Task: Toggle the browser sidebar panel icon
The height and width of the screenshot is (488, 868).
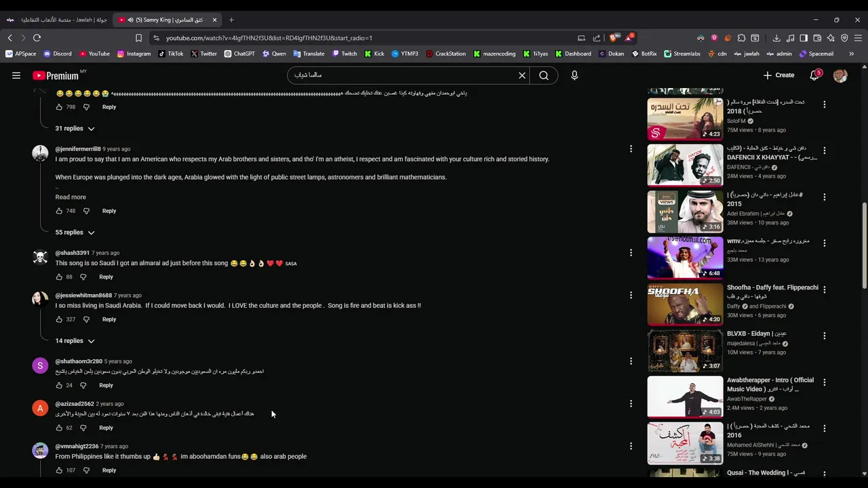Action: tap(804, 38)
